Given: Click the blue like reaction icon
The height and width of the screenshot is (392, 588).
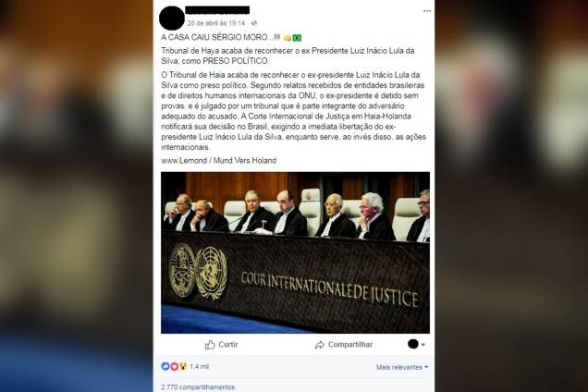Looking at the screenshot, I should click(165, 366).
